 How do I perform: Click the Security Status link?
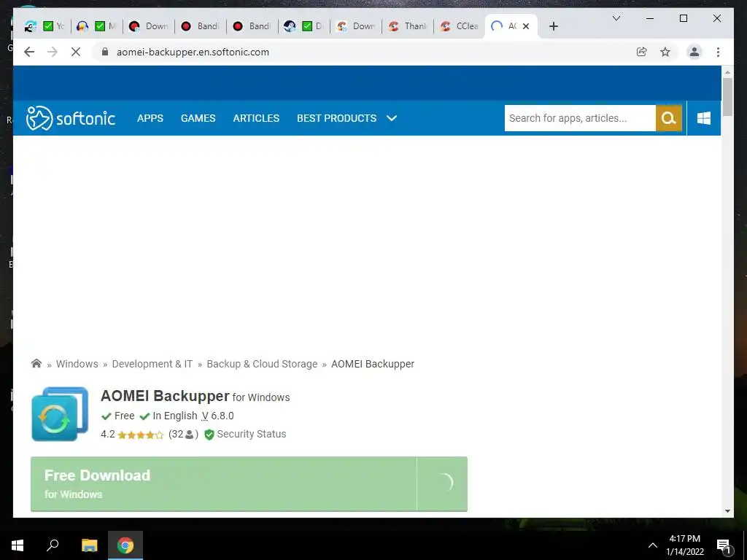[x=252, y=435]
